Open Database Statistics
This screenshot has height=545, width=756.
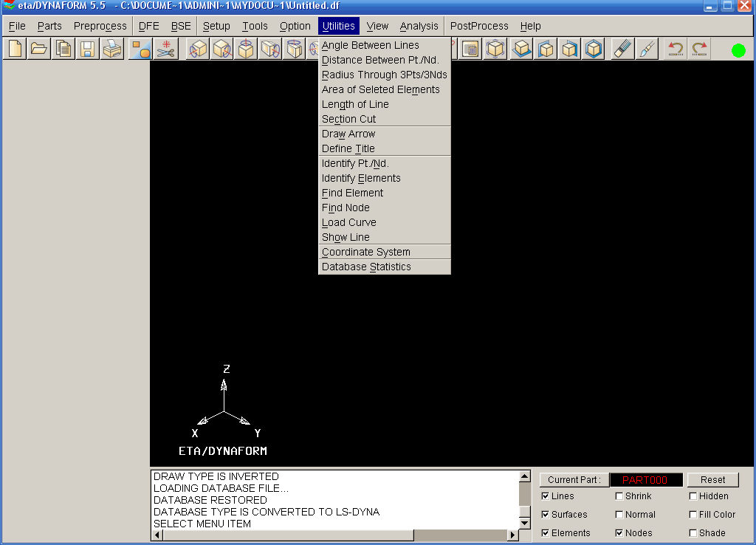click(x=385, y=267)
